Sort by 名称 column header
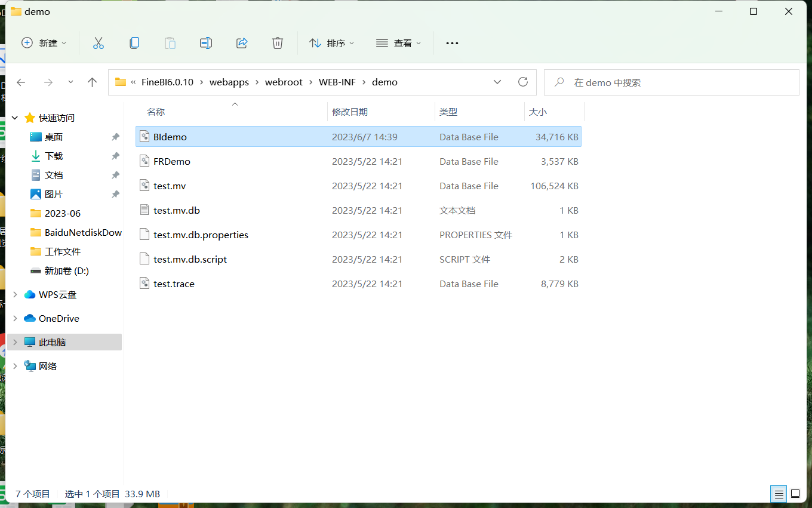Image resolution: width=812 pixels, height=508 pixels. tap(156, 112)
